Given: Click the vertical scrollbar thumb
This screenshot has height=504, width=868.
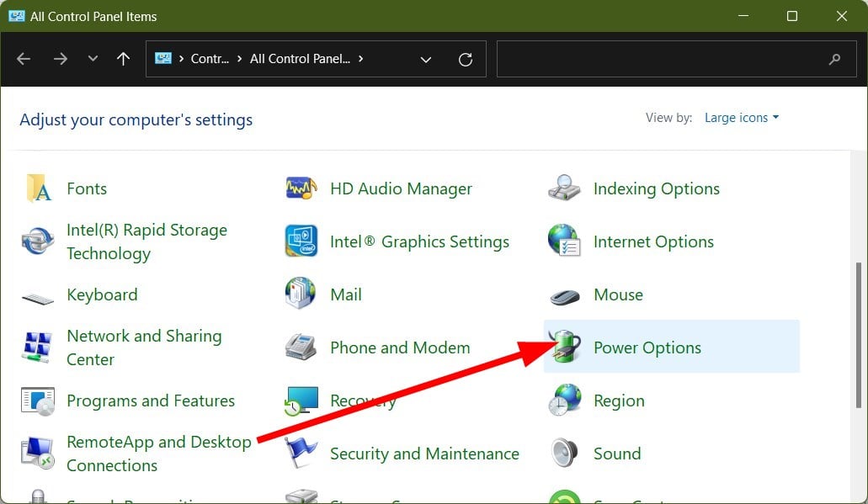Looking at the screenshot, I should [x=859, y=335].
